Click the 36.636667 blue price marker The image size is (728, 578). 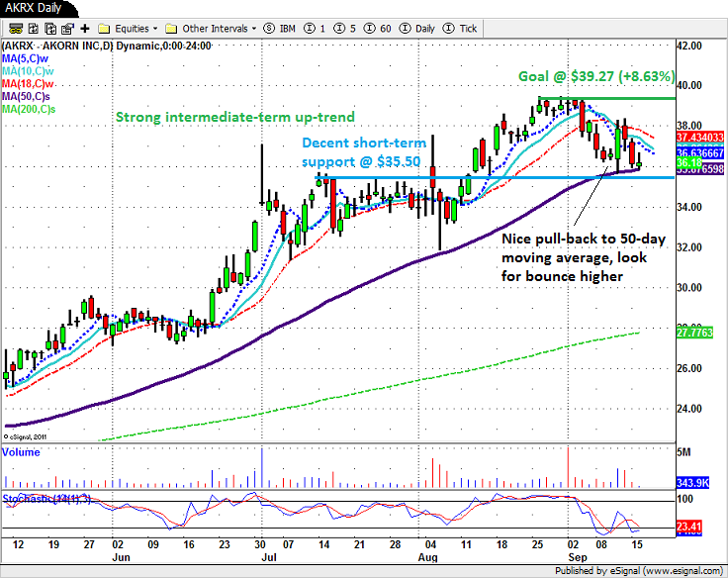tap(700, 152)
